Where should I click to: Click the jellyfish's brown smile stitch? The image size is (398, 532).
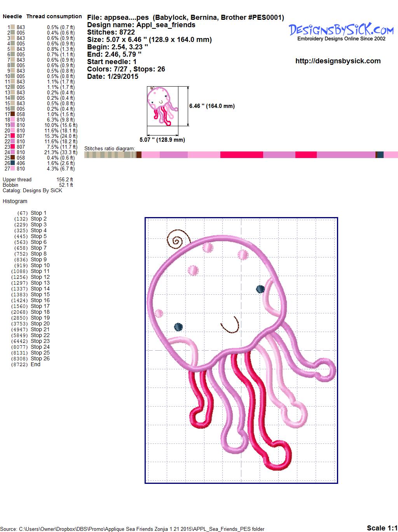coord(230,326)
